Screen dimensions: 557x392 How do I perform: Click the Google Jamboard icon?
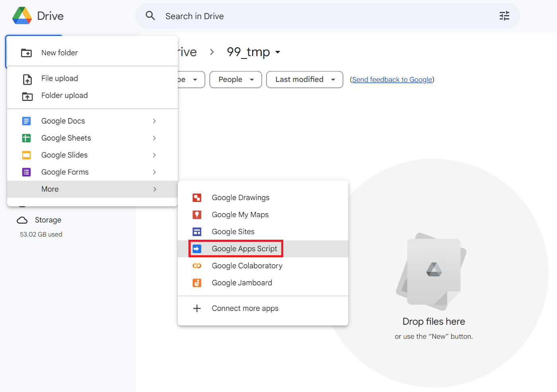click(197, 283)
